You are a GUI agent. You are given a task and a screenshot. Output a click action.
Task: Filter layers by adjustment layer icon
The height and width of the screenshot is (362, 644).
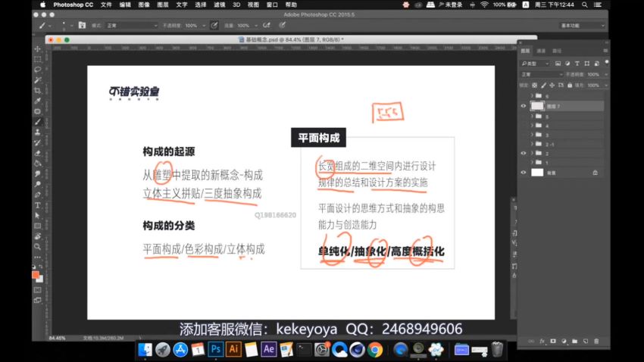pos(567,64)
